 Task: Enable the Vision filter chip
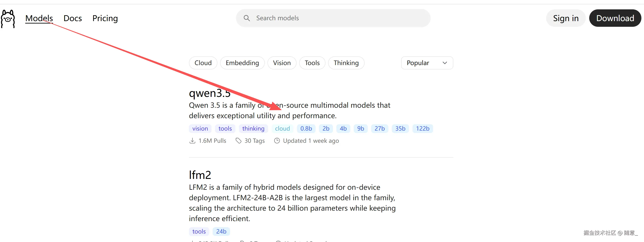pos(282,63)
